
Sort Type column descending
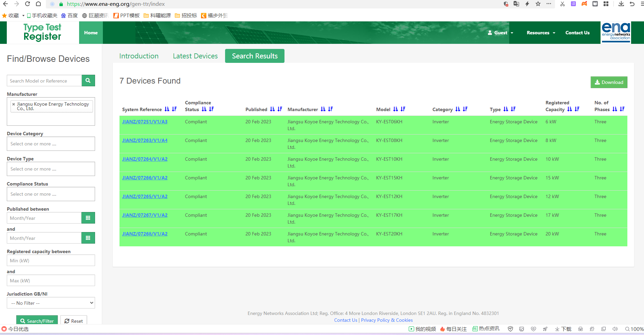513,109
